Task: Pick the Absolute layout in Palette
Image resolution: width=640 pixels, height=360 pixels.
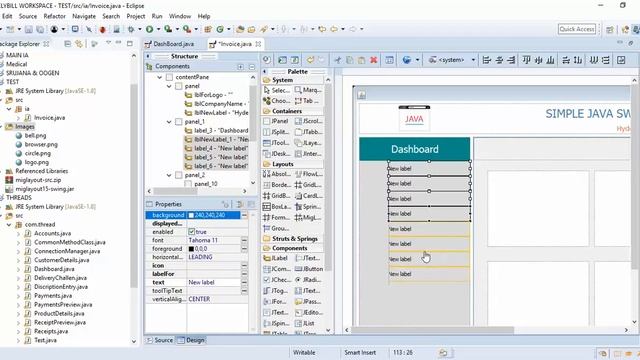Action: 276,174
